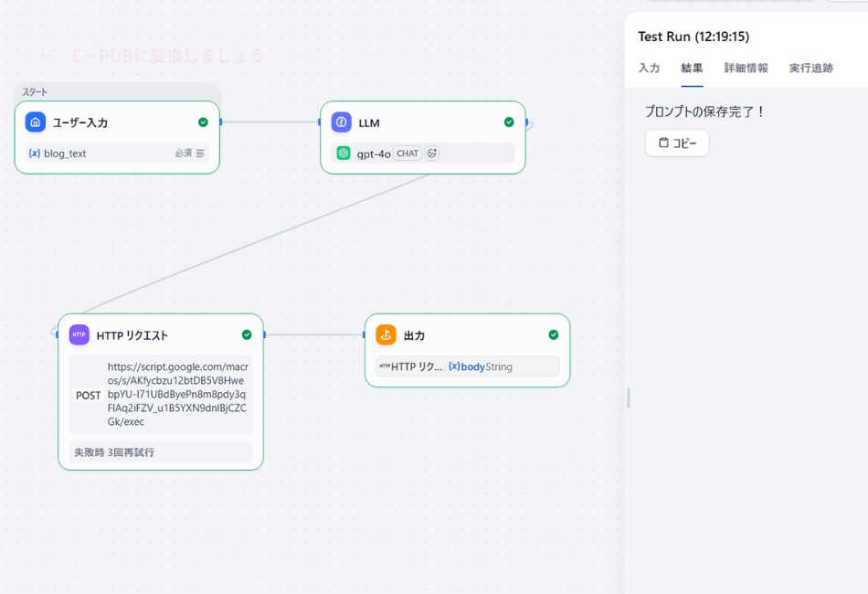Image resolution: width=868 pixels, height=594 pixels.
Task: Click the orange 出力 node icon
Action: pos(386,335)
